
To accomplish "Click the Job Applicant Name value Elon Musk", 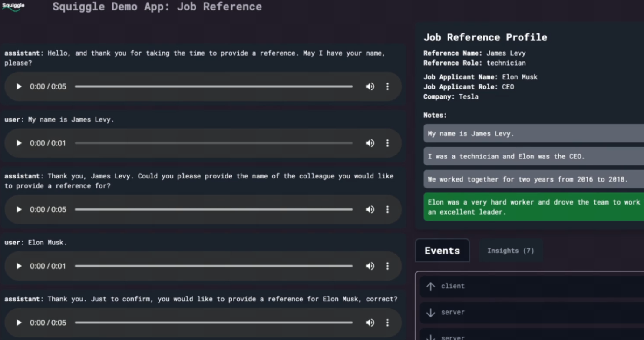I will (520, 77).
